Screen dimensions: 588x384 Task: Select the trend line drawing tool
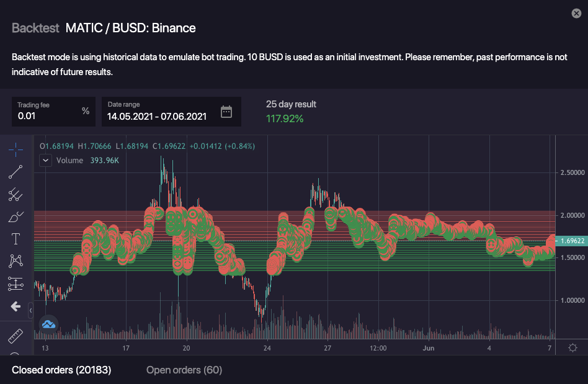(x=16, y=172)
